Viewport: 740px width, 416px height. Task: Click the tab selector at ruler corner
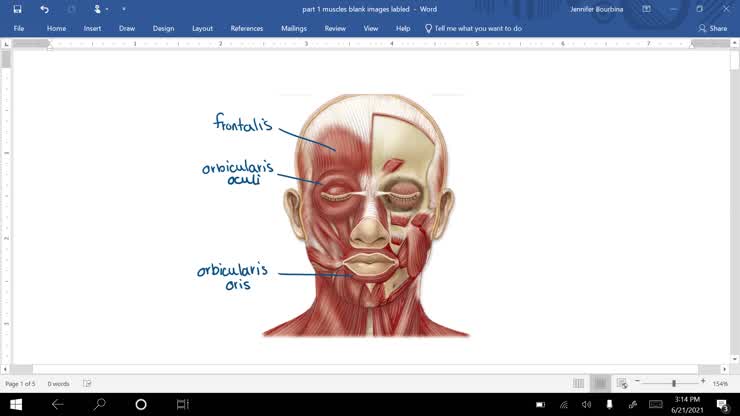tap(6, 44)
